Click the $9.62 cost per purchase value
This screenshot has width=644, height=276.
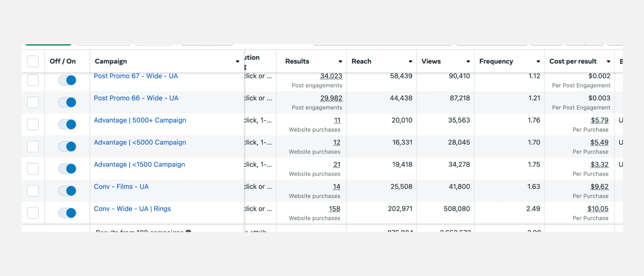599,187
